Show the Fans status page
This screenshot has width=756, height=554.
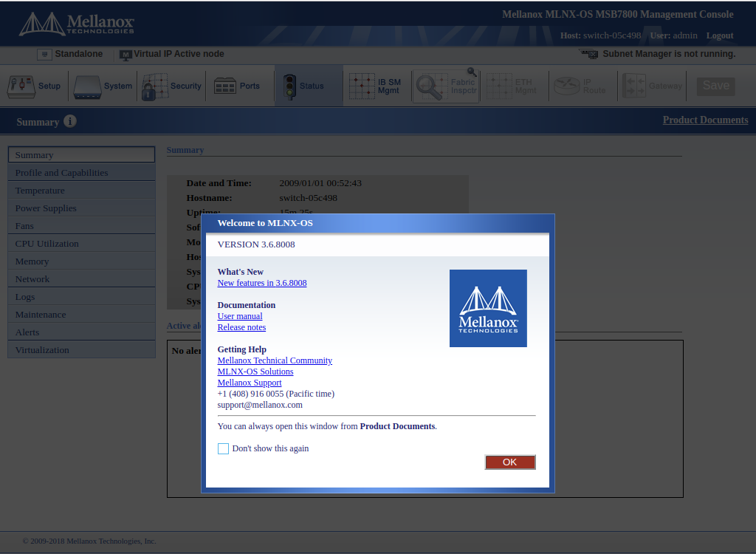tap(81, 226)
